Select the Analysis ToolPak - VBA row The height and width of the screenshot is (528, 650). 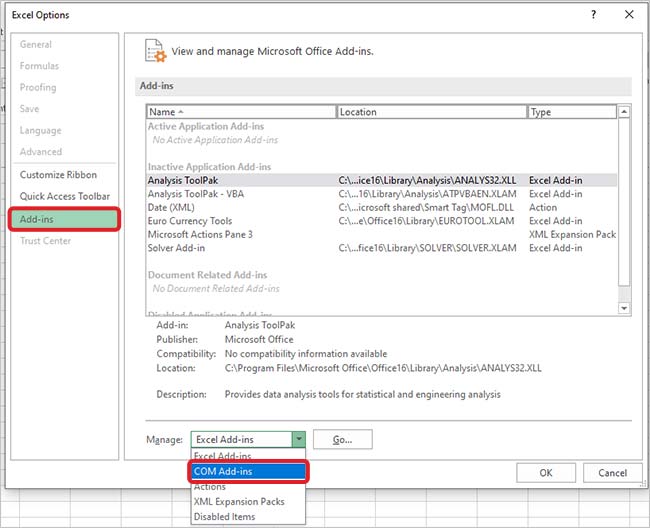point(381,194)
